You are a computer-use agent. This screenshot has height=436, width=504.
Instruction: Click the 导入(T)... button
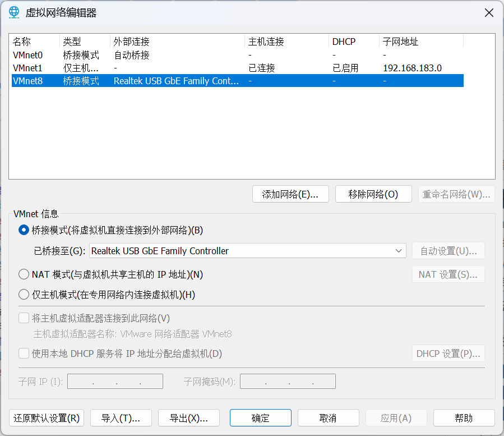point(121,418)
